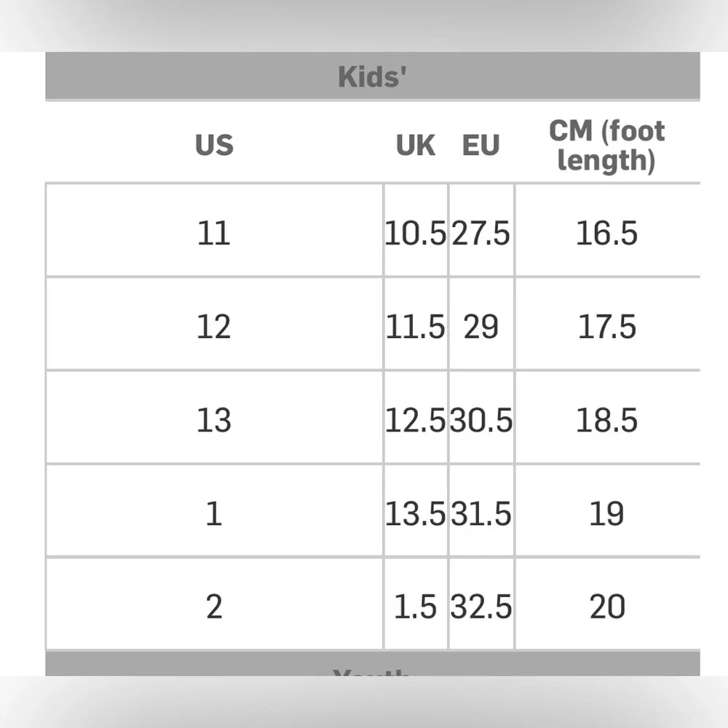The image size is (728, 728).
Task: Select the US size 12 cell
Action: click(x=214, y=327)
